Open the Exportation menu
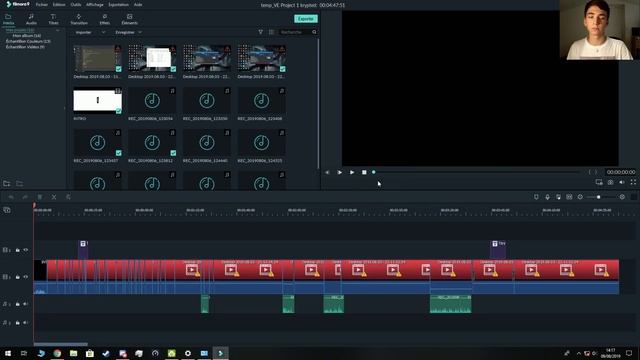 tap(118, 4)
